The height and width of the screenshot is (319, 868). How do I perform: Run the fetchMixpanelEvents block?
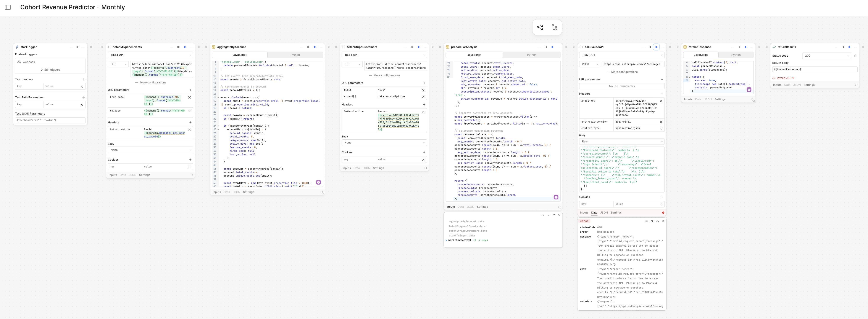click(x=185, y=47)
